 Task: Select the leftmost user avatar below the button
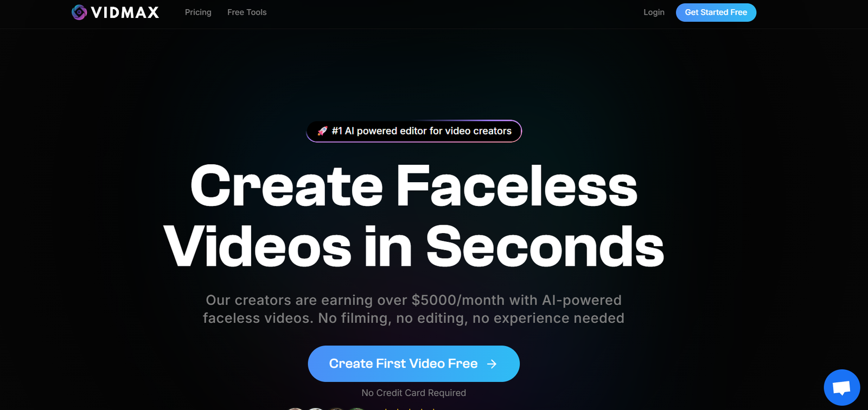(x=295, y=408)
